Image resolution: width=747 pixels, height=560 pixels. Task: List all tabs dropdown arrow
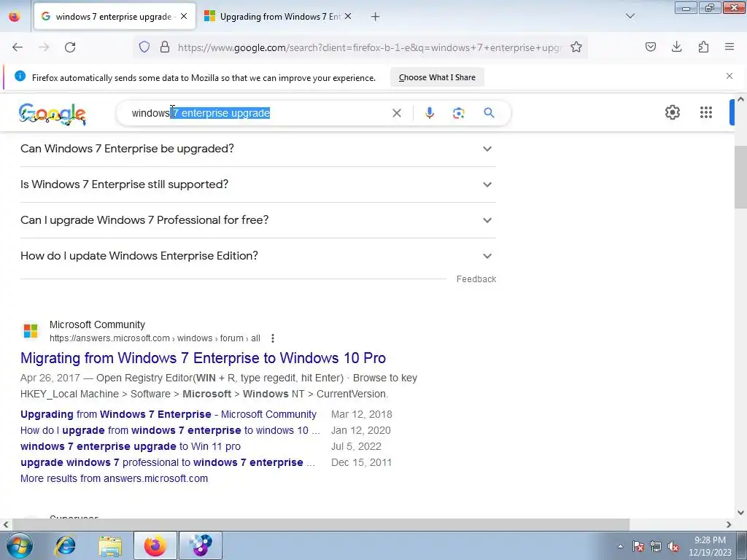pyautogui.click(x=630, y=16)
